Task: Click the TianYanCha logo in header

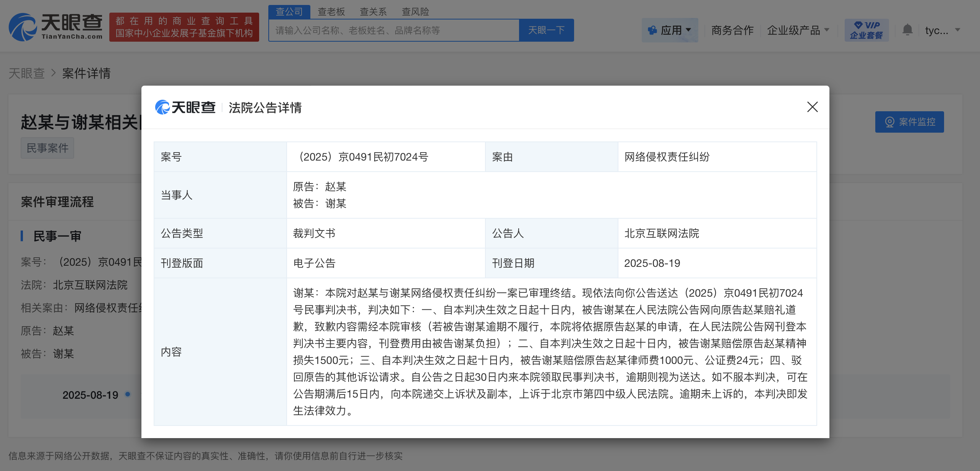Action: click(x=56, y=27)
